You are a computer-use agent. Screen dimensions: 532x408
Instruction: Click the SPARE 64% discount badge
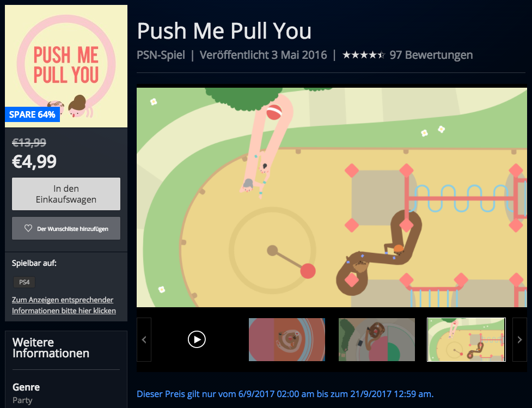[32, 114]
